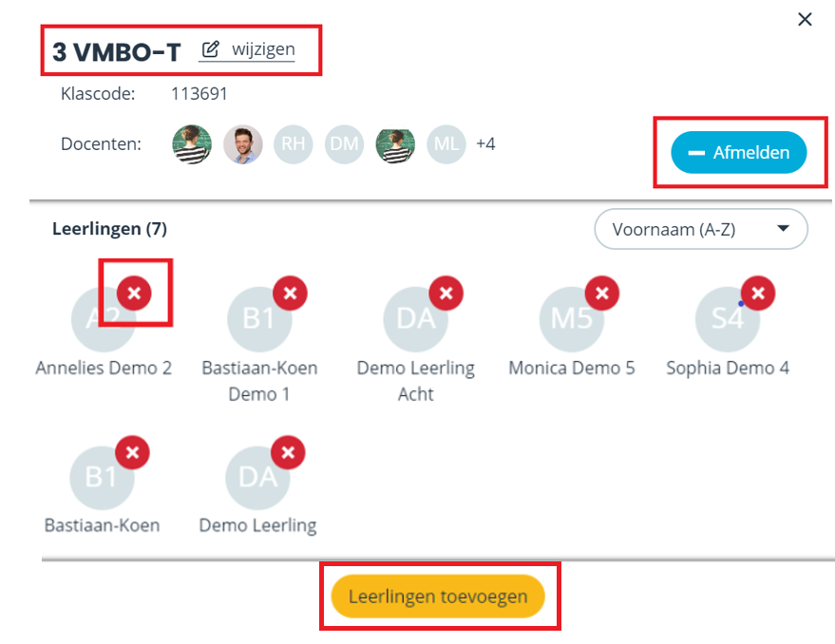Remove second-row Bastiaan-Koen student
The height and width of the screenshot is (644, 835).
(x=133, y=453)
